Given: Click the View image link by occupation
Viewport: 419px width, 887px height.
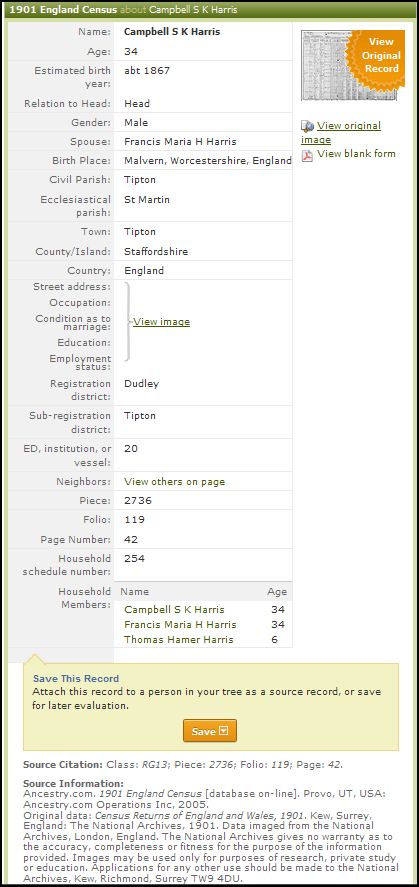Looking at the screenshot, I should pyautogui.click(x=162, y=322).
